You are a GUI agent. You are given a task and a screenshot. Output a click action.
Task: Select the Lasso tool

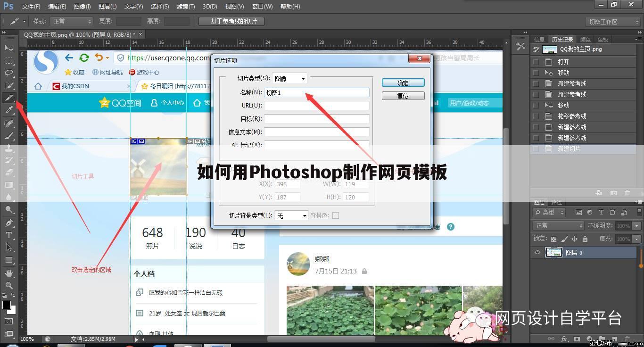(x=9, y=73)
